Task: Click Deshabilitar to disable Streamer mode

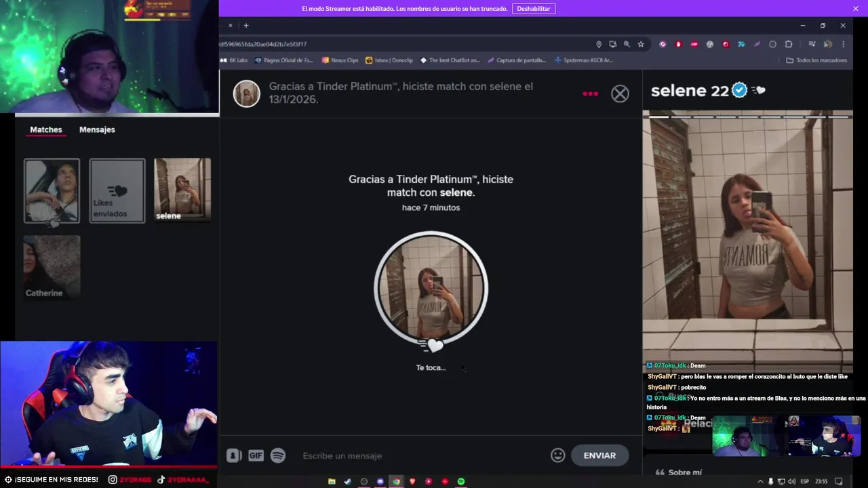Action: point(534,9)
